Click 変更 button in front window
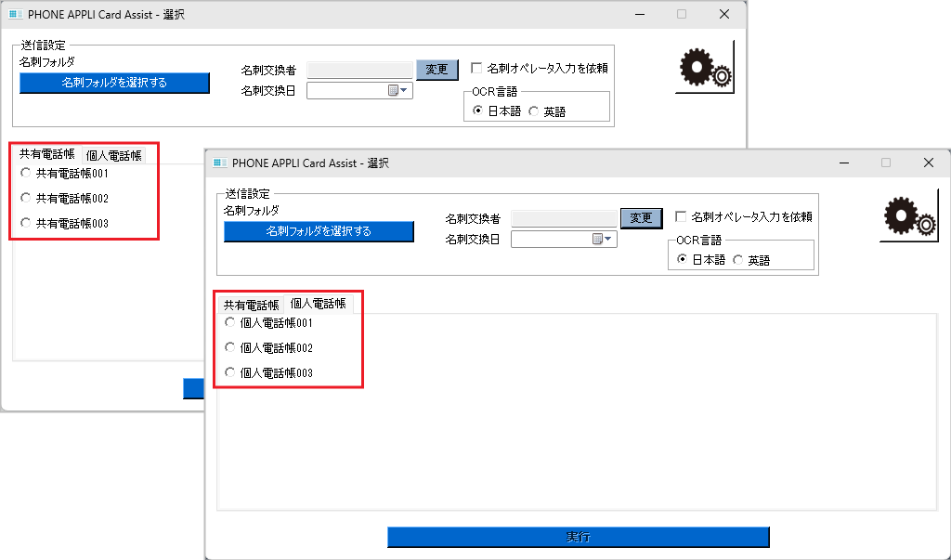This screenshot has width=951, height=560. (641, 218)
